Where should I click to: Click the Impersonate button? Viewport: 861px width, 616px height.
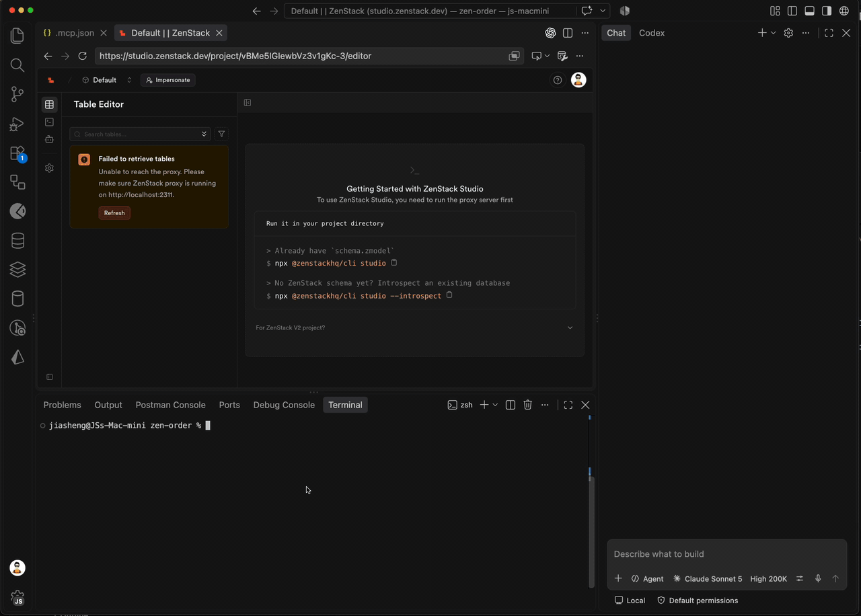168,80
